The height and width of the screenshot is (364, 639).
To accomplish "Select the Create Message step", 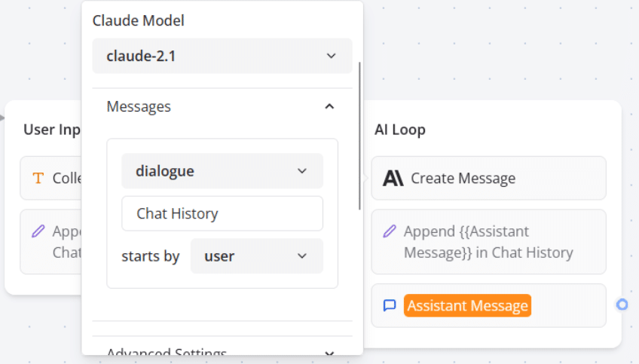I will coord(488,178).
